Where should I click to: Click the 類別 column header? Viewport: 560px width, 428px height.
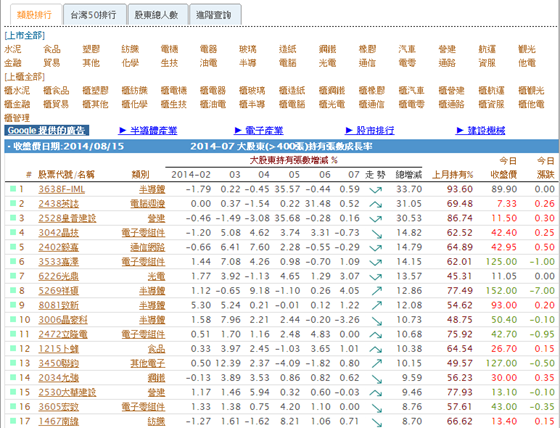pyautogui.click(x=140, y=175)
